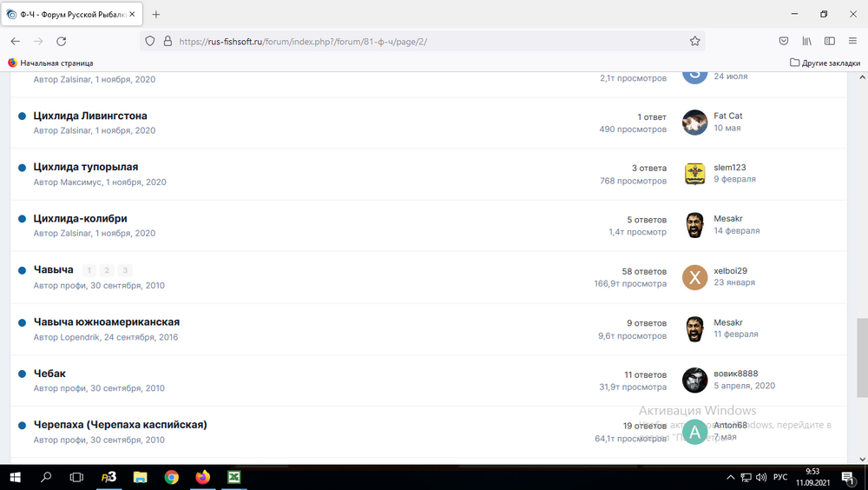Toggle the sidebar view icon

pyautogui.click(x=829, y=41)
